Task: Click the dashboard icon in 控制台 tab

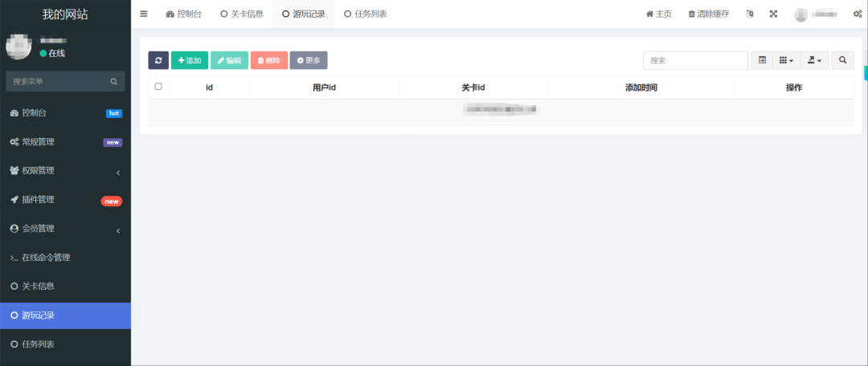Action: click(170, 14)
